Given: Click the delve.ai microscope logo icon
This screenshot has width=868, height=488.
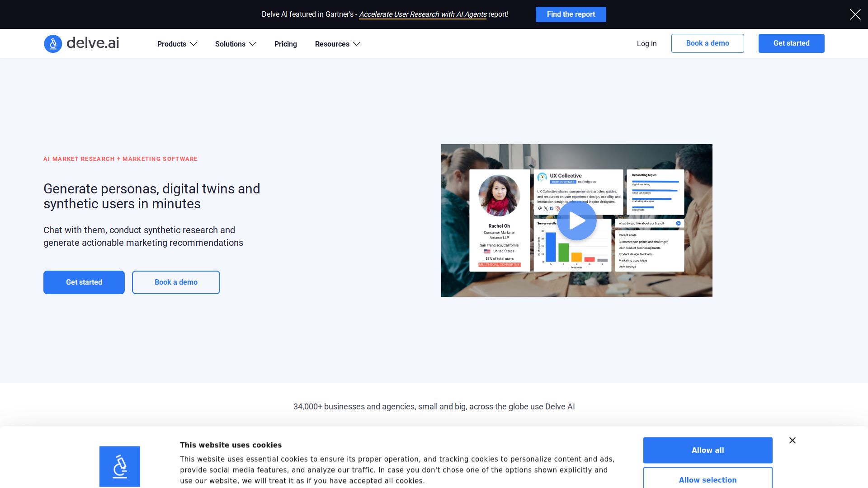Looking at the screenshot, I should (53, 44).
